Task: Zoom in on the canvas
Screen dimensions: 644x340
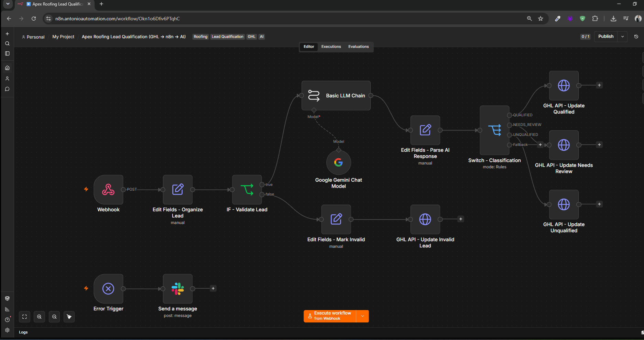Action: (x=40, y=317)
